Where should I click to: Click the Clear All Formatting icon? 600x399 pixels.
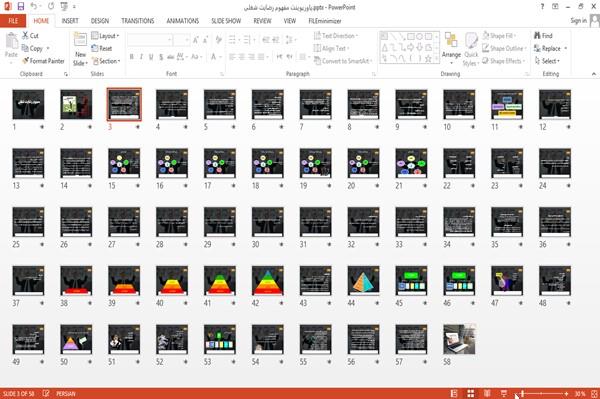218,40
